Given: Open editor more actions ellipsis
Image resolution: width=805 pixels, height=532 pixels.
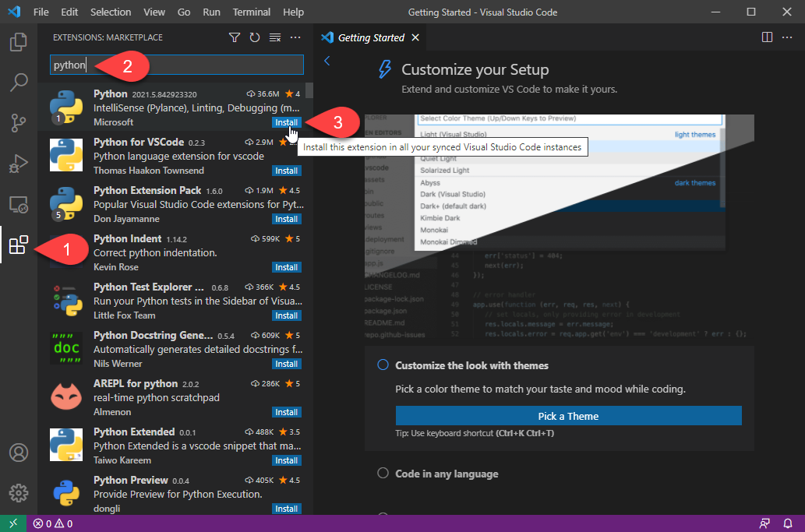Looking at the screenshot, I should (x=787, y=37).
